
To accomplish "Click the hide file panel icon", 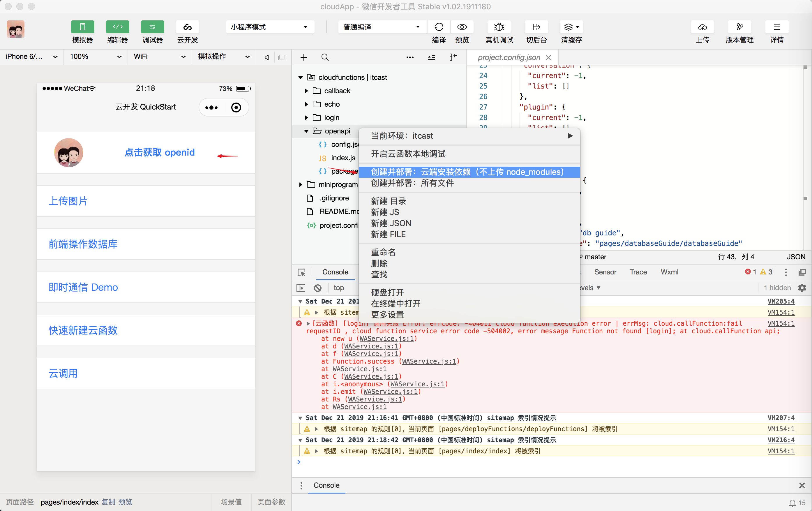I will pyautogui.click(x=453, y=57).
